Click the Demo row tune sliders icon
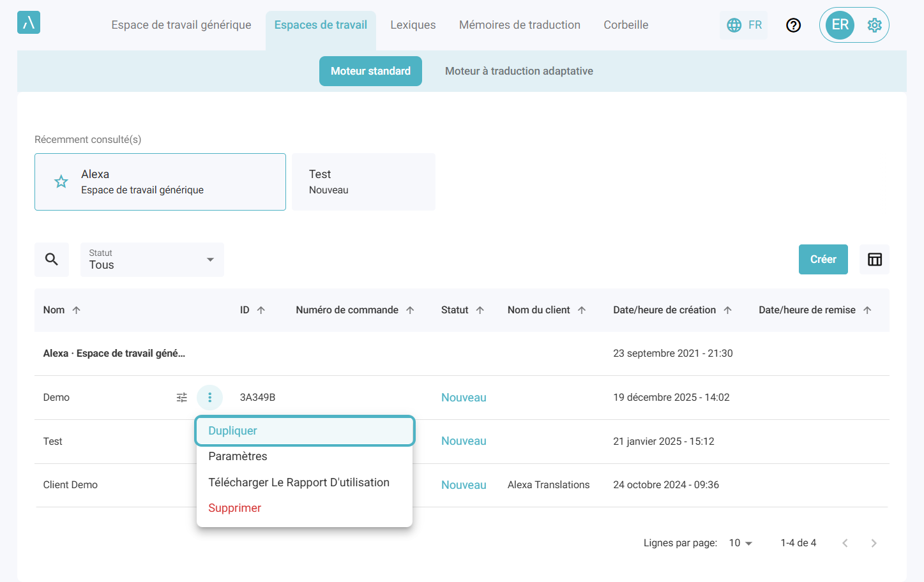This screenshot has width=924, height=582. (x=182, y=398)
